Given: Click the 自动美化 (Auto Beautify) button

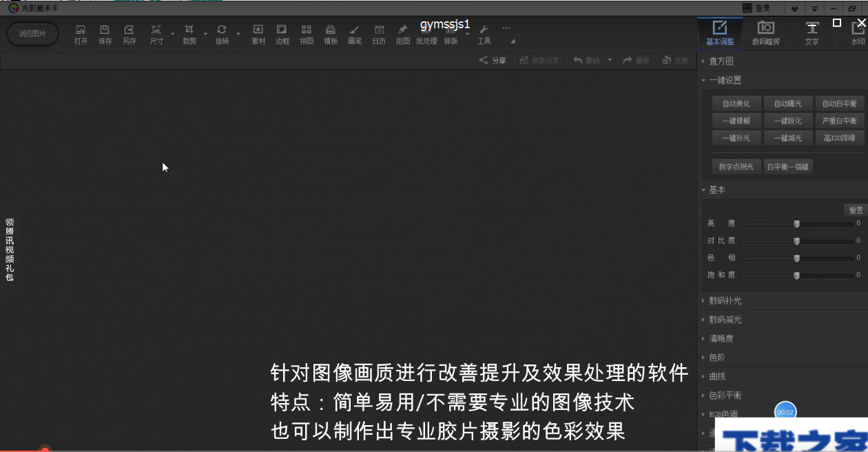Looking at the screenshot, I should (736, 103).
